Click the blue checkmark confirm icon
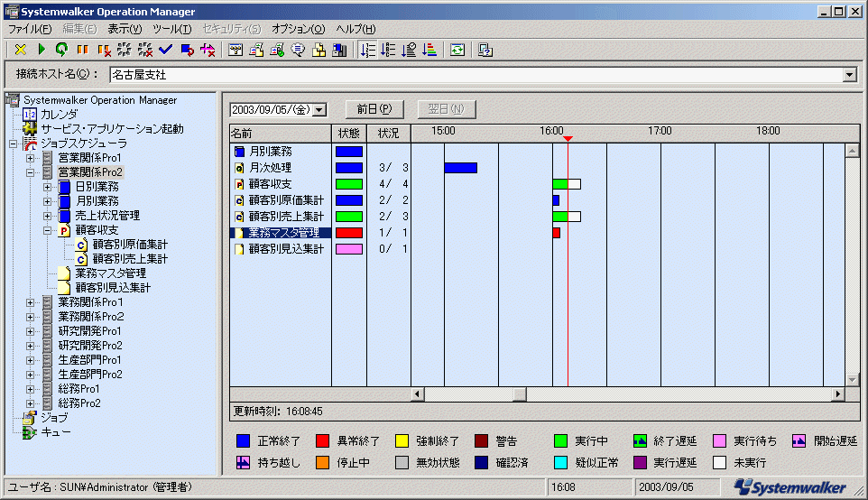The image size is (868, 500). point(165,50)
